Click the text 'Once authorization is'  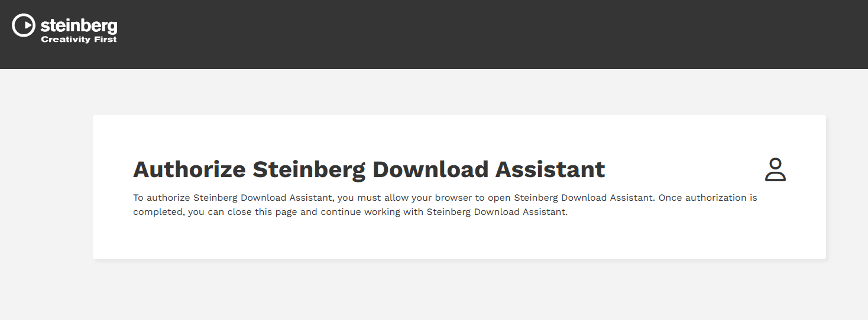click(708, 198)
